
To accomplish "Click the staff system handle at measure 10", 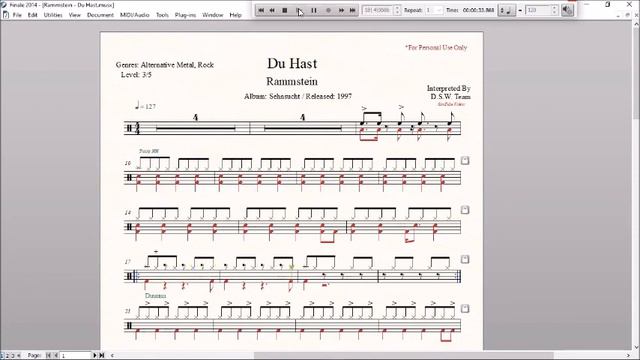I will click(x=465, y=160).
